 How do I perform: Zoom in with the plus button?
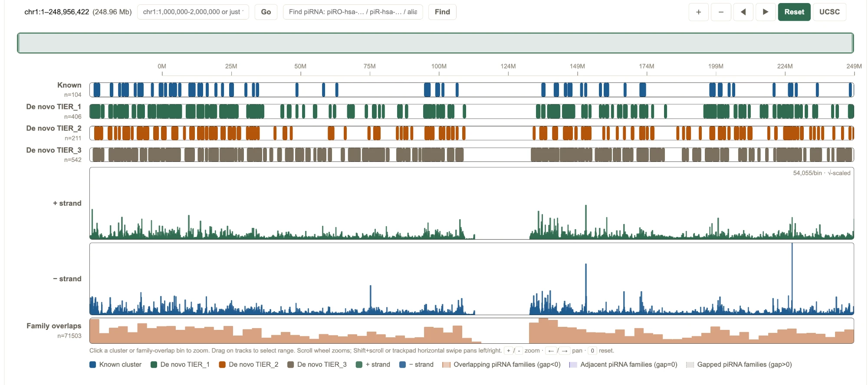(698, 12)
